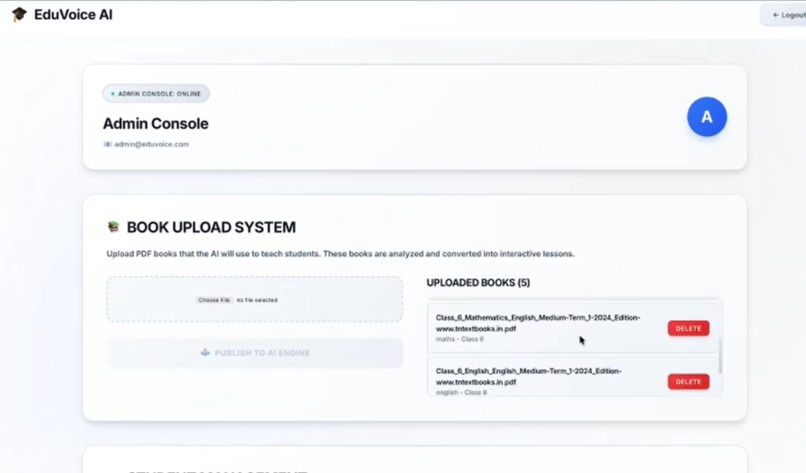Click the 'english - Class 6' label
The height and width of the screenshot is (473, 806).
pos(461,392)
